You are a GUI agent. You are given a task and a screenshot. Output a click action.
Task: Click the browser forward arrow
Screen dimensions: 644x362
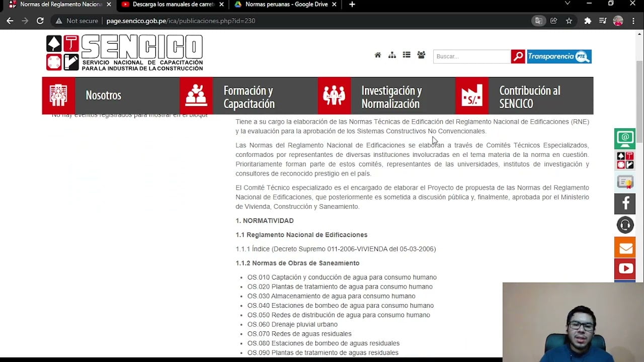tap(25, 21)
